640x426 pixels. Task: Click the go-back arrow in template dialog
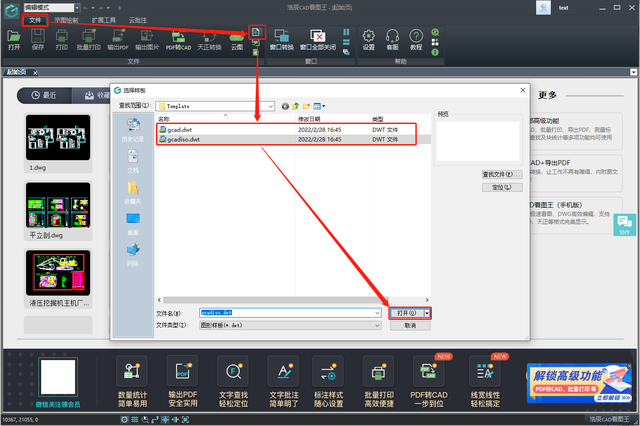pos(285,106)
